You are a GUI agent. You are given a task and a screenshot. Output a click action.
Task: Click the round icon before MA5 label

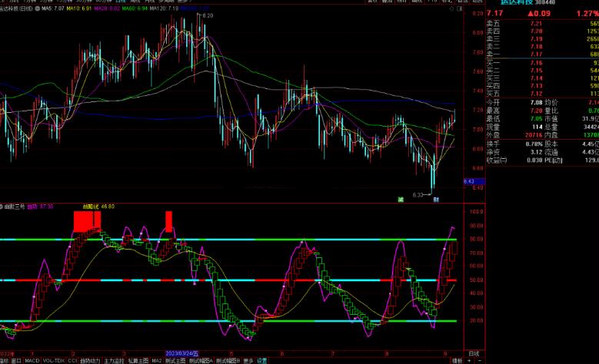coord(38,8)
